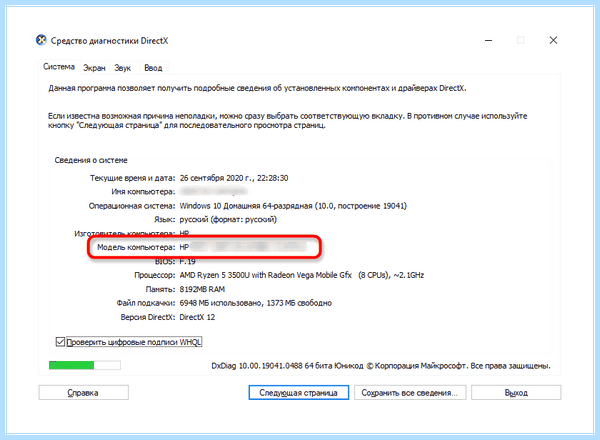Select the DirectX 12 version value
The image size is (600, 440).
[197, 317]
